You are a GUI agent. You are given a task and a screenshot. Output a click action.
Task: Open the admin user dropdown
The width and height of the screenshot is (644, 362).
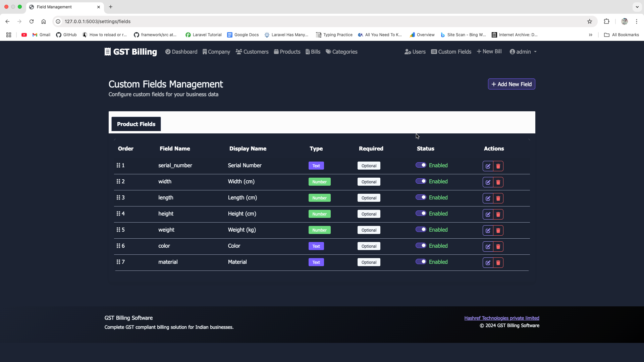(x=523, y=52)
